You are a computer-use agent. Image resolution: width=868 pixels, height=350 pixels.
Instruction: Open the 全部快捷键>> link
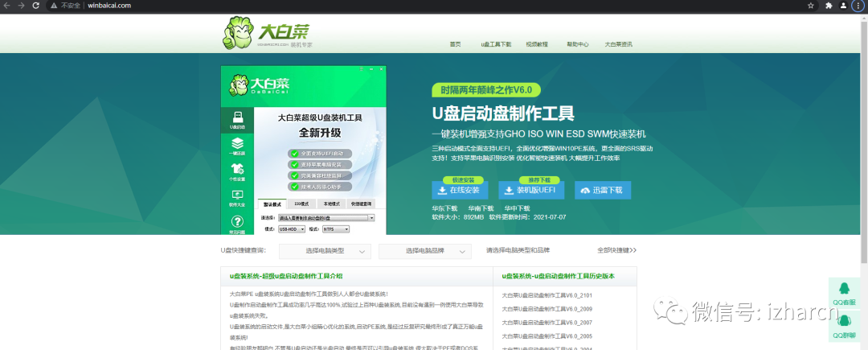pyautogui.click(x=616, y=250)
